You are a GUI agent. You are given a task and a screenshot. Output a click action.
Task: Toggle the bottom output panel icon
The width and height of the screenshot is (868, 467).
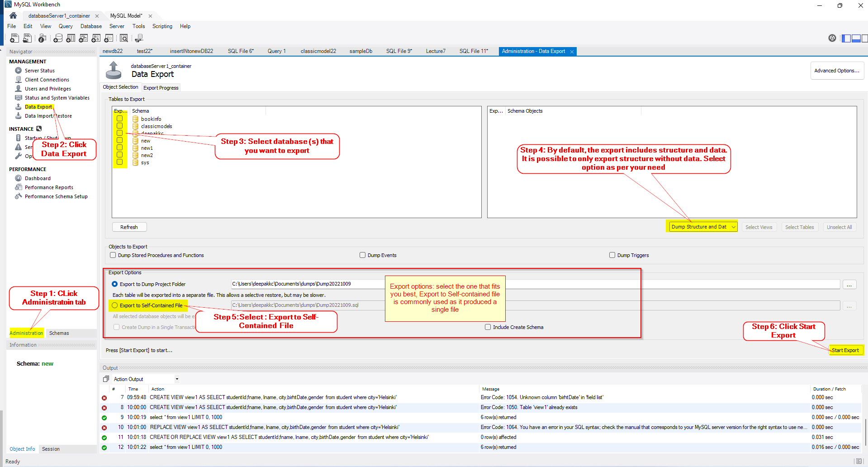[x=856, y=38]
